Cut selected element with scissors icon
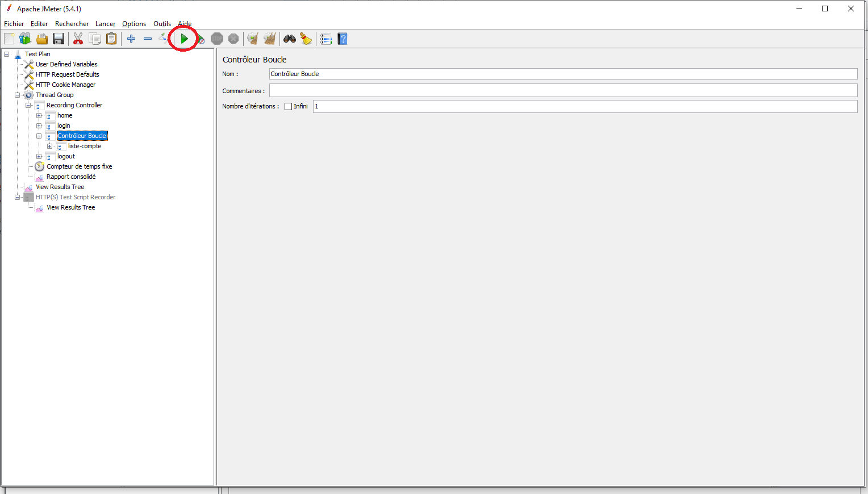Viewport: 868px width, 494px height. coord(78,39)
